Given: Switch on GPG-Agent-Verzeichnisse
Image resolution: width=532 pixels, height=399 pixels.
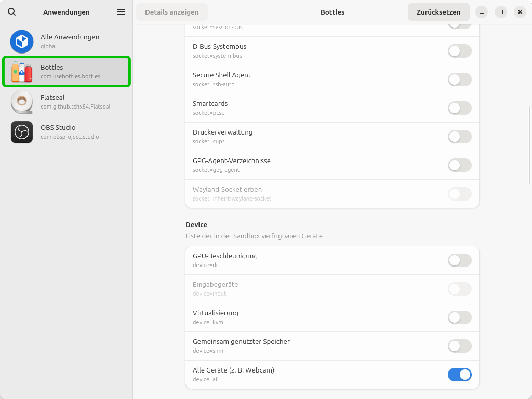Looking at the screenshot, I should tap(459, 165).
